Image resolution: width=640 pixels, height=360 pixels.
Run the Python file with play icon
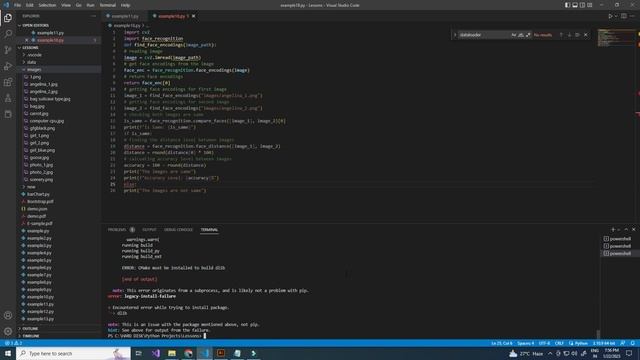(x=610, y=16)
